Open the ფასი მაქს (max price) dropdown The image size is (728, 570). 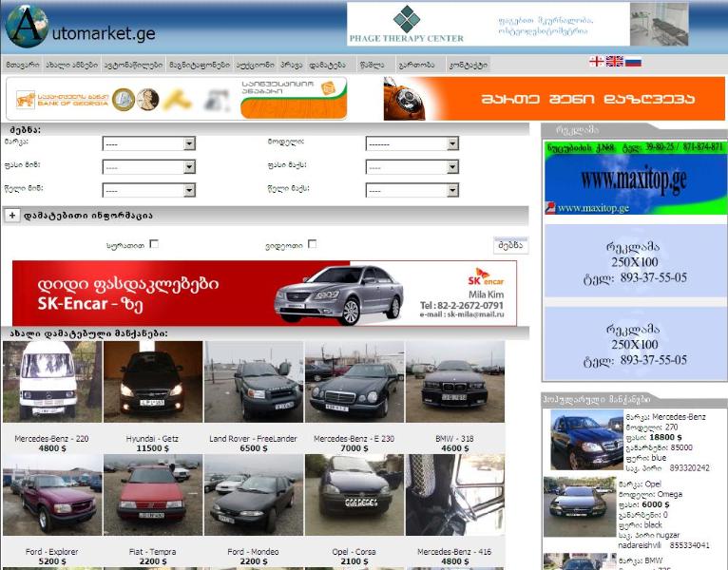click(412, 166)
